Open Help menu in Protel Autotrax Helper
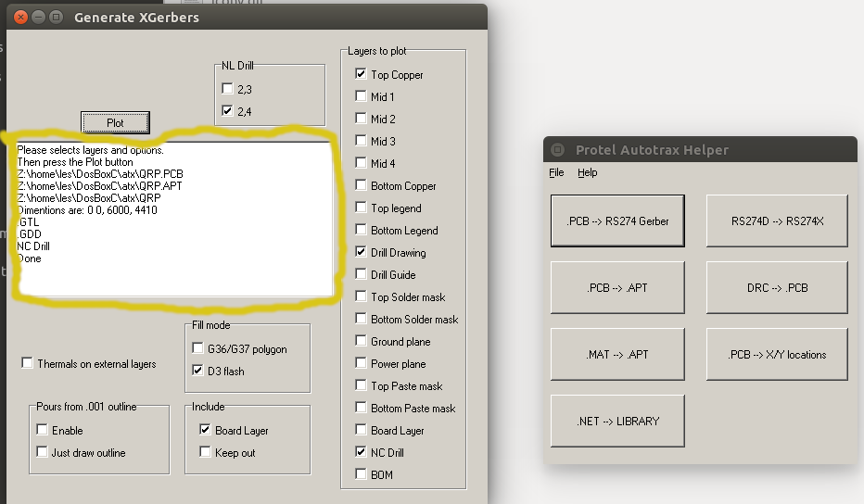864x504 pixels. click(588, 172)
